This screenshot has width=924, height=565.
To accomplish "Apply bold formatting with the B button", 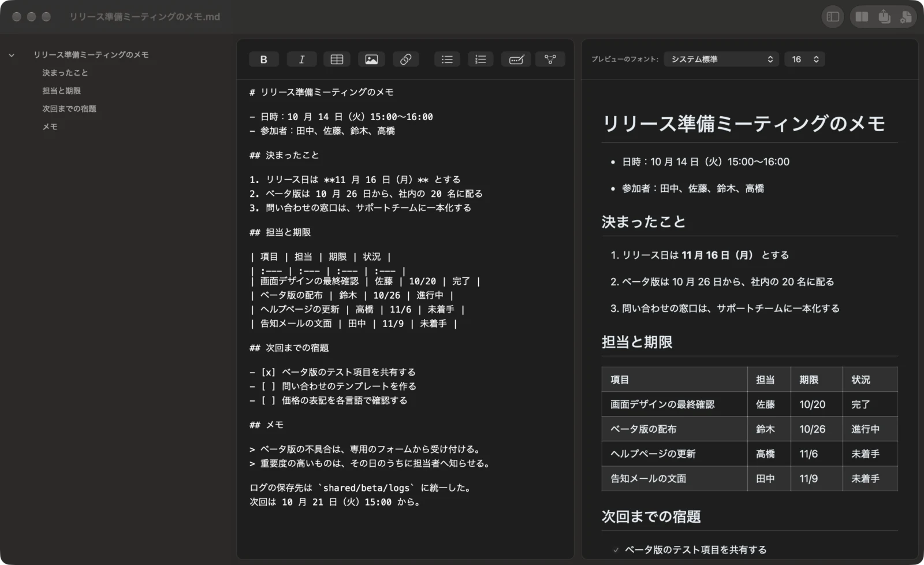I will (264, 59).
